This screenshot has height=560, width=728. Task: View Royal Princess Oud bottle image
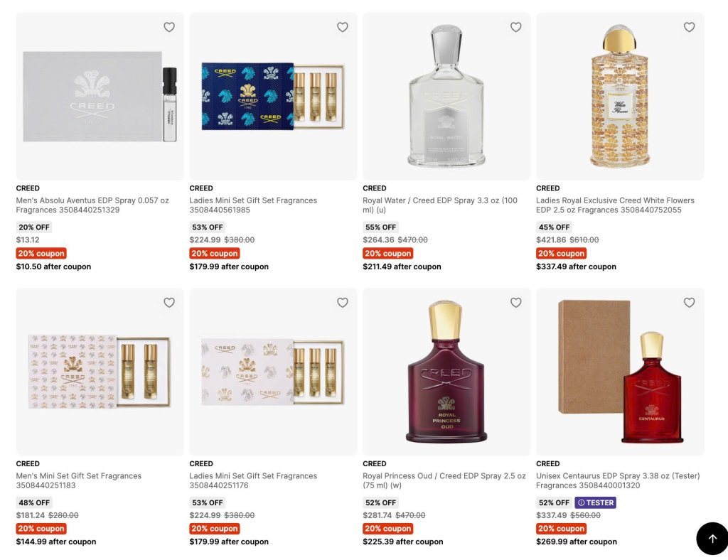coord(446,371)
